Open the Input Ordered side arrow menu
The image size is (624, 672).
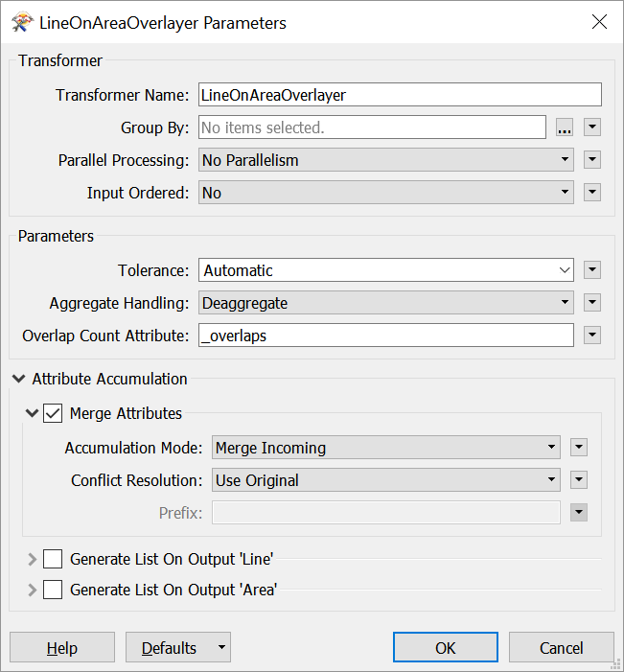coord(592,193)
